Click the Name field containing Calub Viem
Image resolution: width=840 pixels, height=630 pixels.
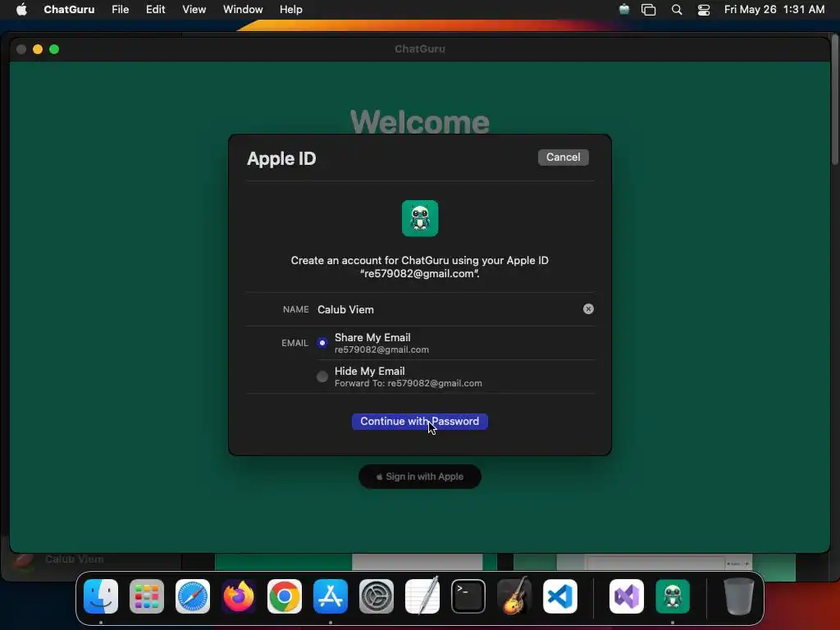coord(447,309)
